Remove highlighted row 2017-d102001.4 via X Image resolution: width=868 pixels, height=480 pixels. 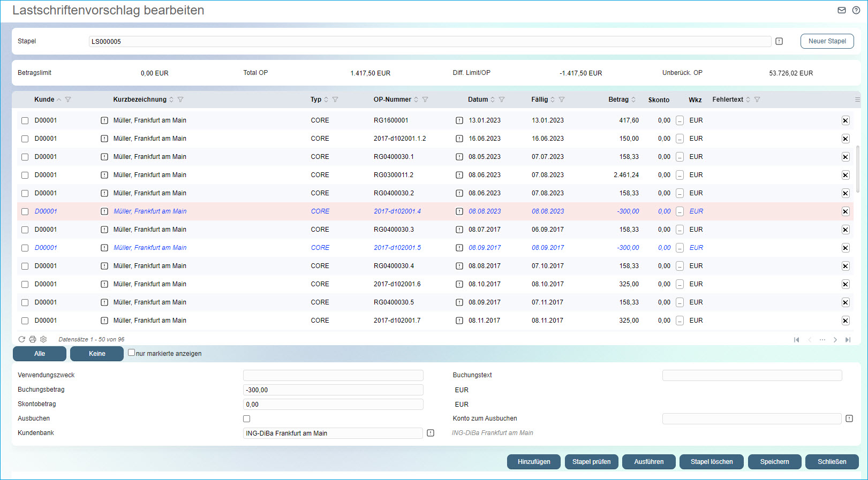(x=846, y=211)
